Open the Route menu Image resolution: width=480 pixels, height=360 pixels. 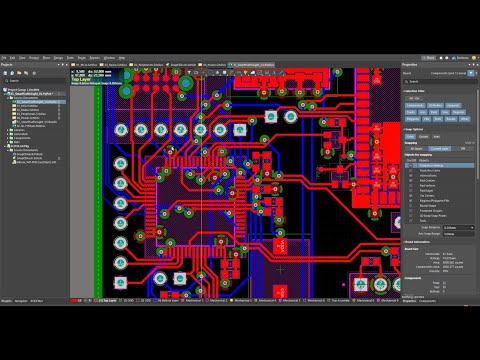(82, 58)
